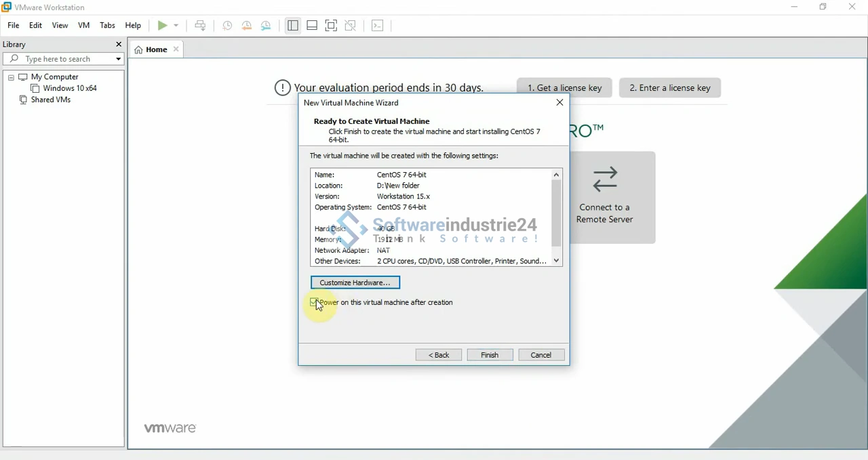
Task: Switch to the Home tab
Action: tap(156, 49)
